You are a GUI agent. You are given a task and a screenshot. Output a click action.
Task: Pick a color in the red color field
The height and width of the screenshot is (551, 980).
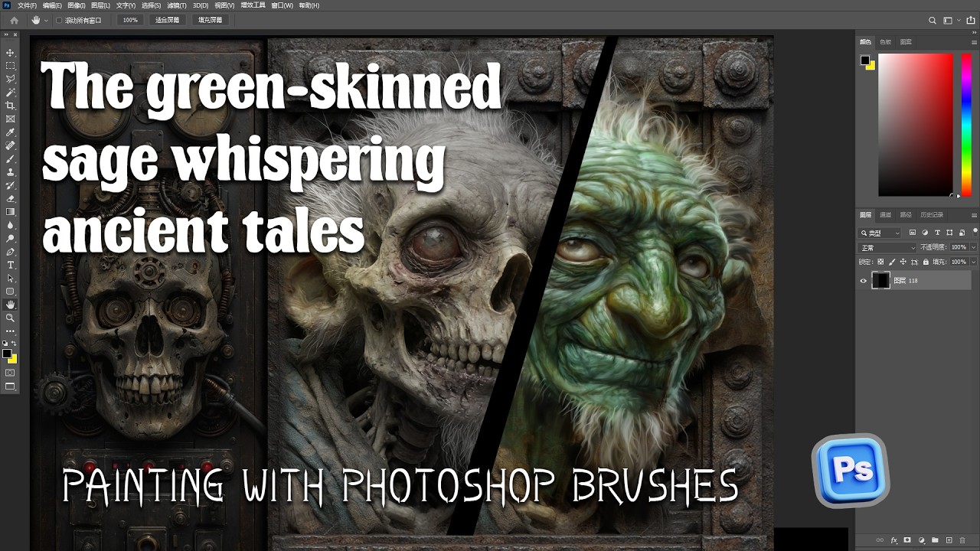[916, 125]
